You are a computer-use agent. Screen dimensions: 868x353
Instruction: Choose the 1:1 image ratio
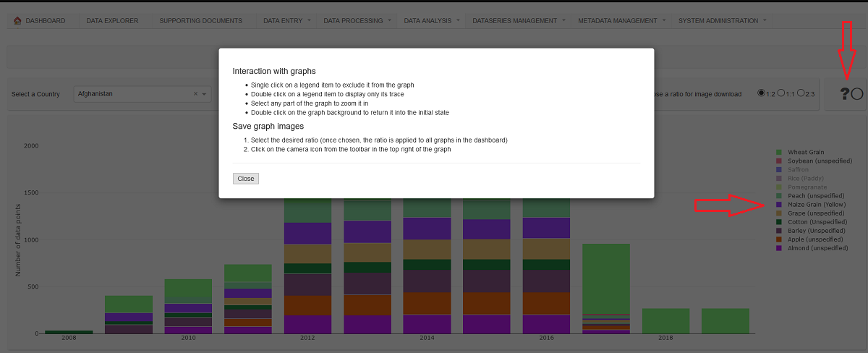click(x=780, y=93)
